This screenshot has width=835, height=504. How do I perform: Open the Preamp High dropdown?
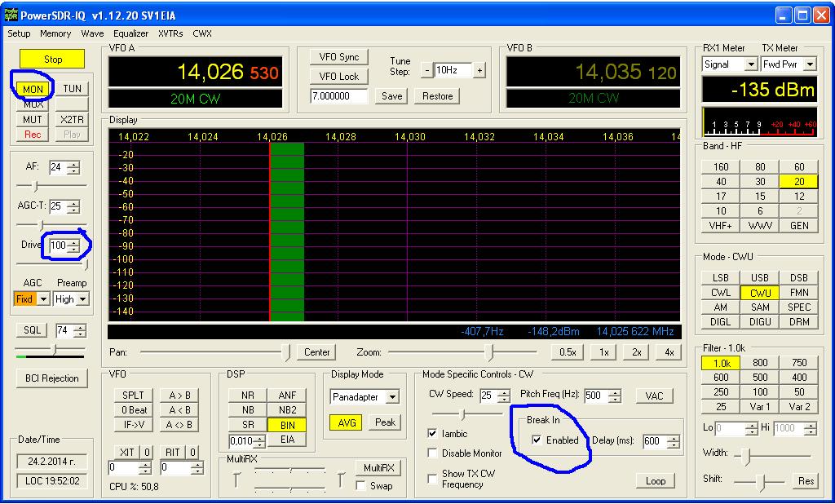tap(82, 298)
